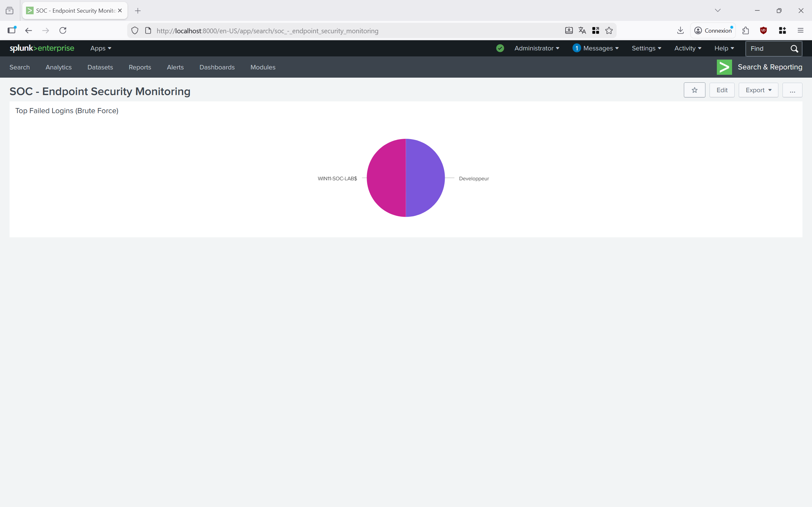
Task: Click the Edit dashboard button
Action: click(722, 90)
